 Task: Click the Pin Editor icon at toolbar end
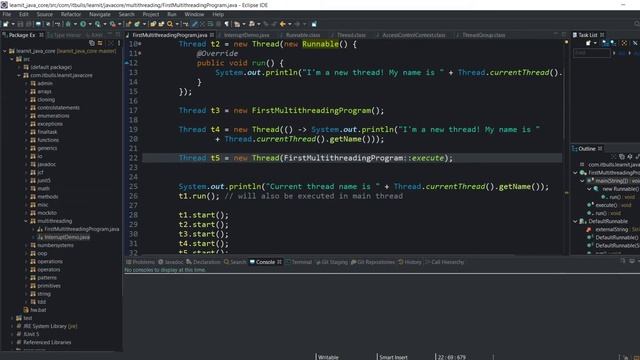(314, 24)
